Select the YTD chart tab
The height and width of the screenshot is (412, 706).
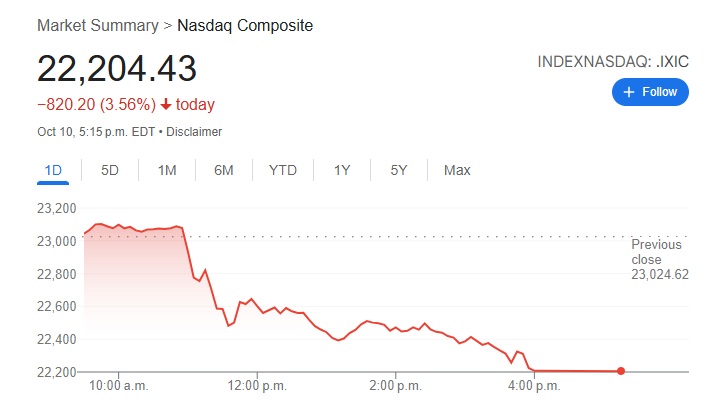tap(283, 170)
